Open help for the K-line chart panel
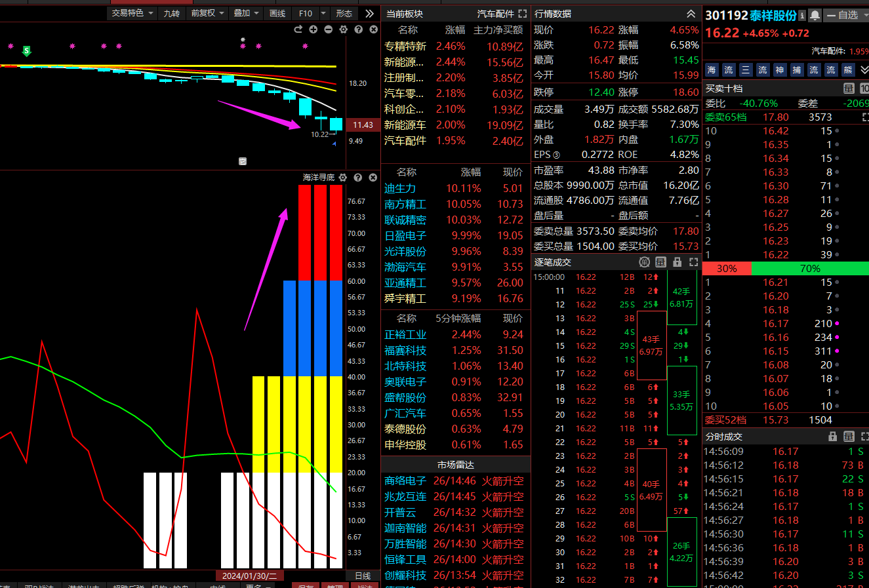869x588 pixels. tap(358, 29)
